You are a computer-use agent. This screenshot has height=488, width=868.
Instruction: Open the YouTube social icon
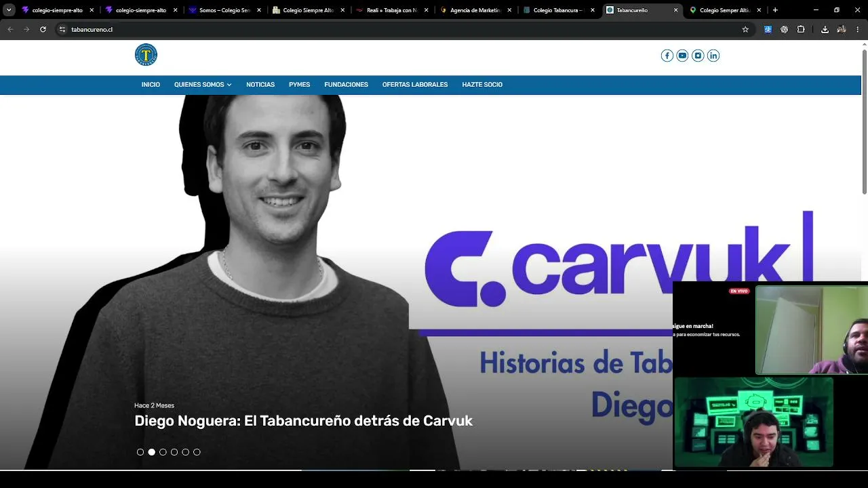(682, 56)
